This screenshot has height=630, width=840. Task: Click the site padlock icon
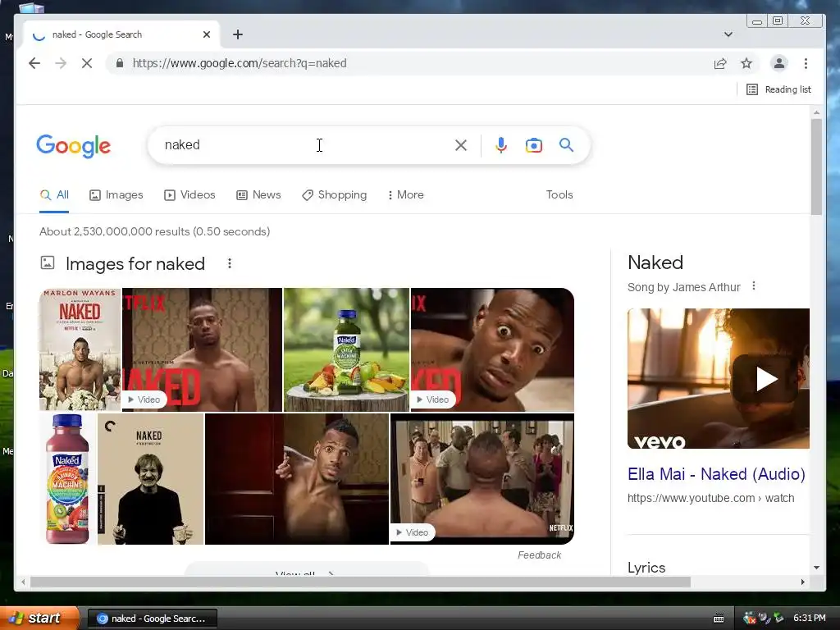point(120,63)
